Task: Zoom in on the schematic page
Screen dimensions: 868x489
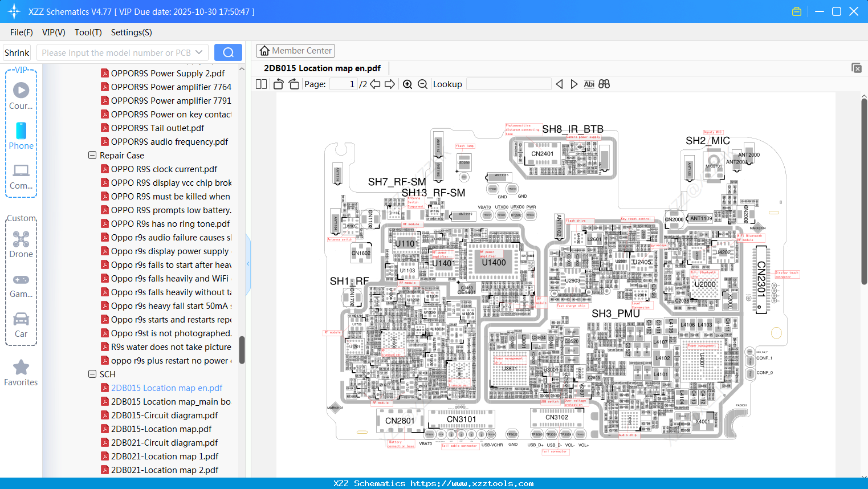Action: (x=407, y=84)
